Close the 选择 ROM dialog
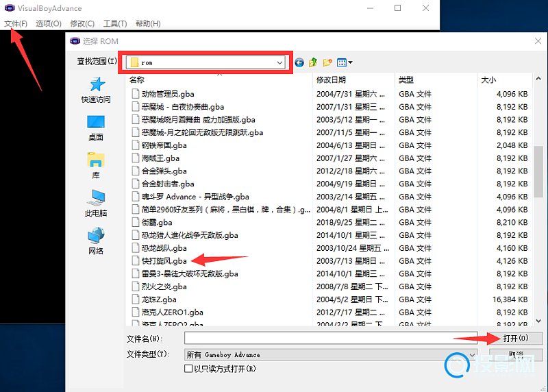The width and height of the screenshot is (548, 392). tap(538, 41)
